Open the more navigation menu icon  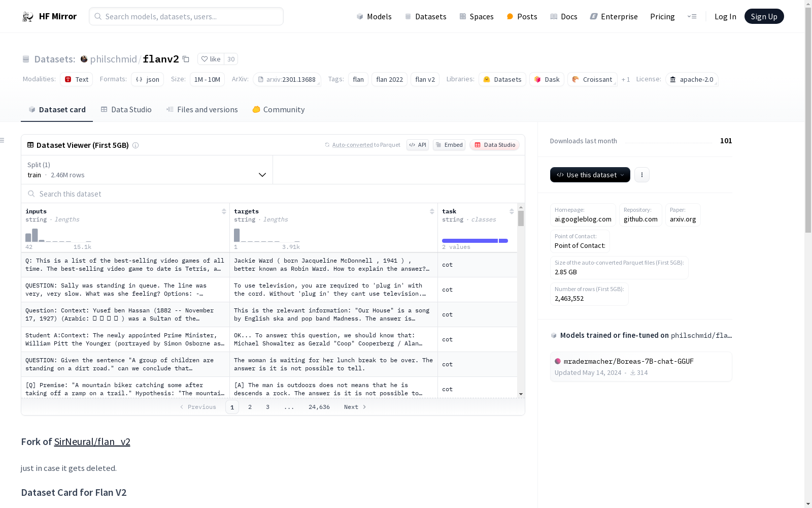coord(692,16)
